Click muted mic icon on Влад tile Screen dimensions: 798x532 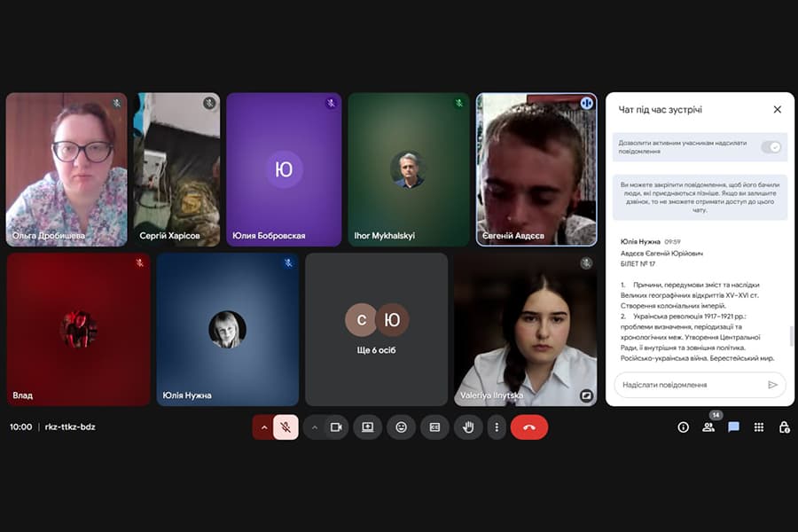tap(140, 263)
